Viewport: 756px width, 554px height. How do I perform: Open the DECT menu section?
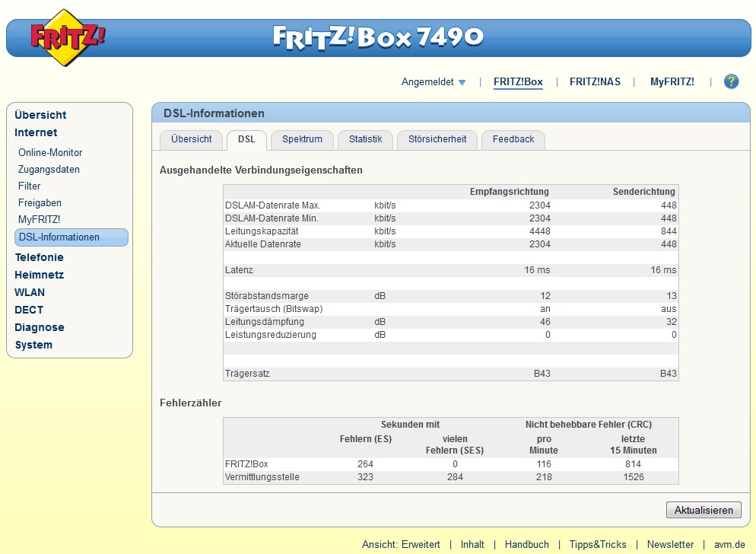click(29, 310)
